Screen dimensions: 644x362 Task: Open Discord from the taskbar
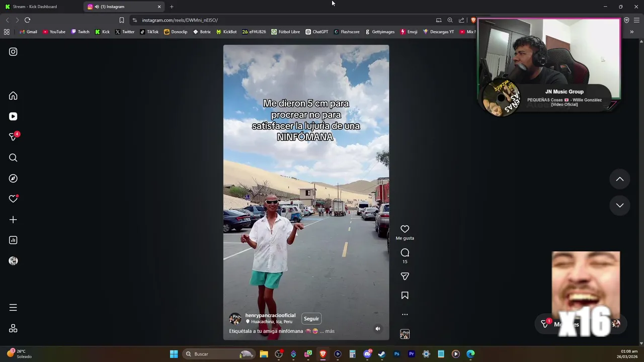[x=367, y=354]
